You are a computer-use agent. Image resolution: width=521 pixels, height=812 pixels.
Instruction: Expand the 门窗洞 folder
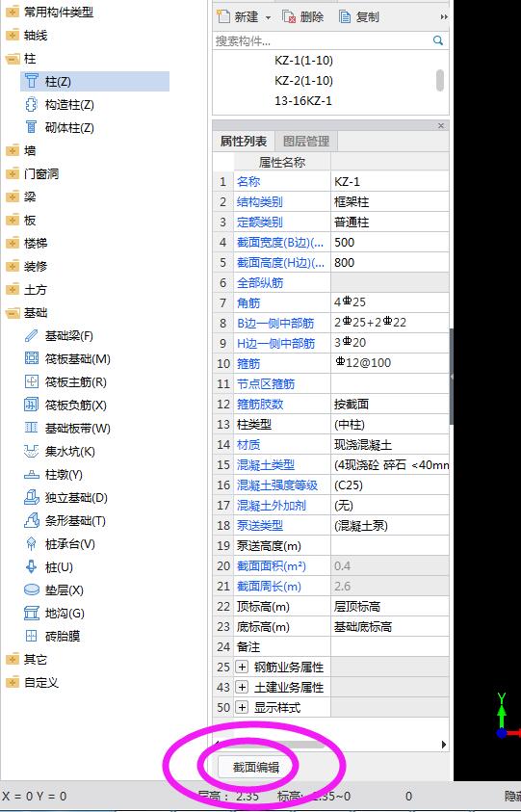pos(13,173)
